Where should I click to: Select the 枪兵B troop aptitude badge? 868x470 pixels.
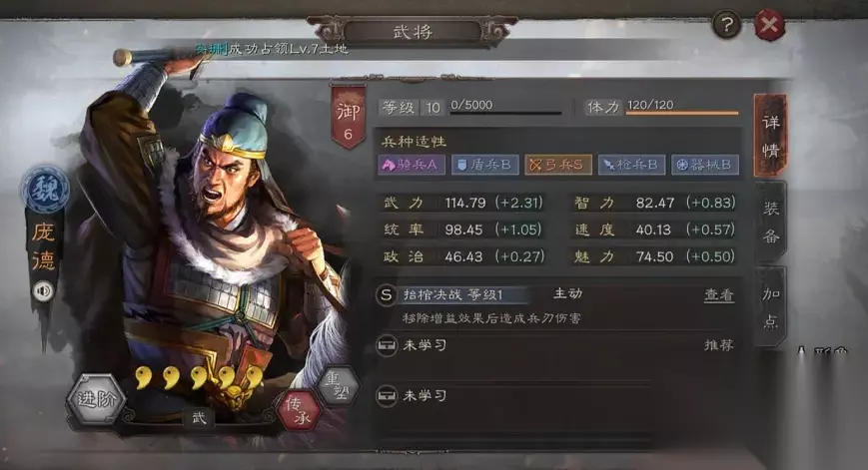tap(631, 165)
